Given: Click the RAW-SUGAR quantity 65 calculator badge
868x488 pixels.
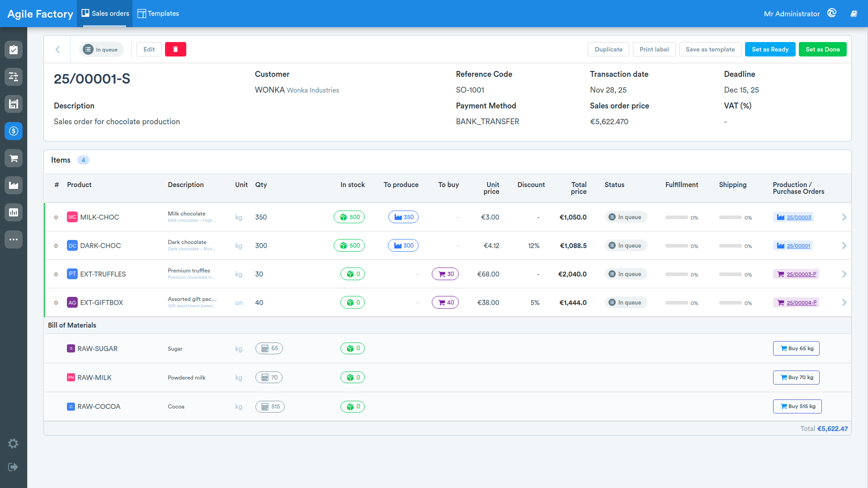Looking at the screenshot, I should coord(269,348).
